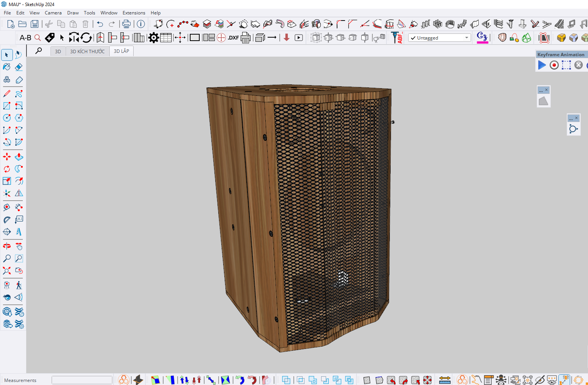
Task: Click the Tape Measure tool
Action: coord(7,208)
